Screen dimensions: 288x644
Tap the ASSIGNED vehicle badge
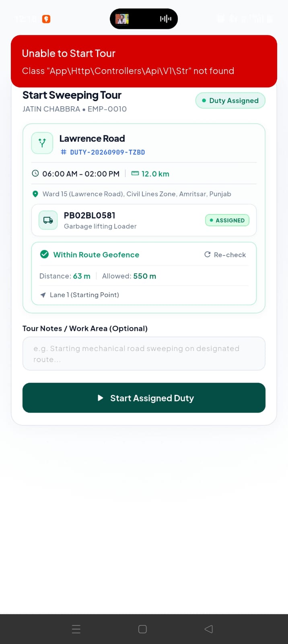pos(227,220)
